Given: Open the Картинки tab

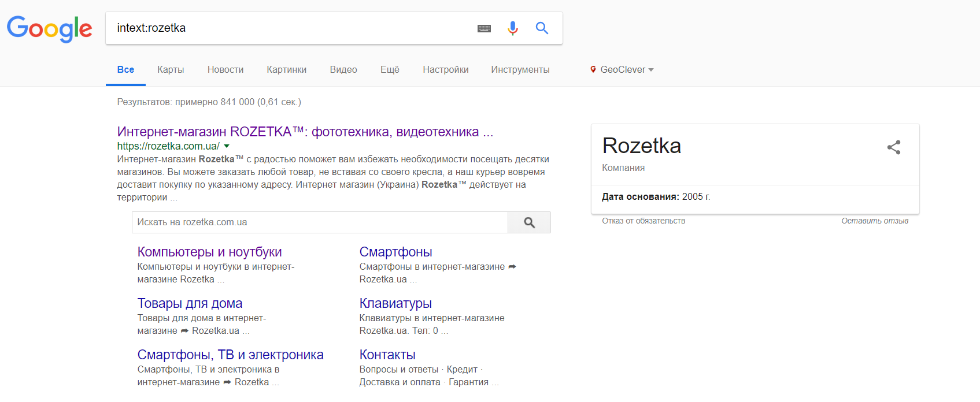Looking at the screenshot, I should 286,69.
